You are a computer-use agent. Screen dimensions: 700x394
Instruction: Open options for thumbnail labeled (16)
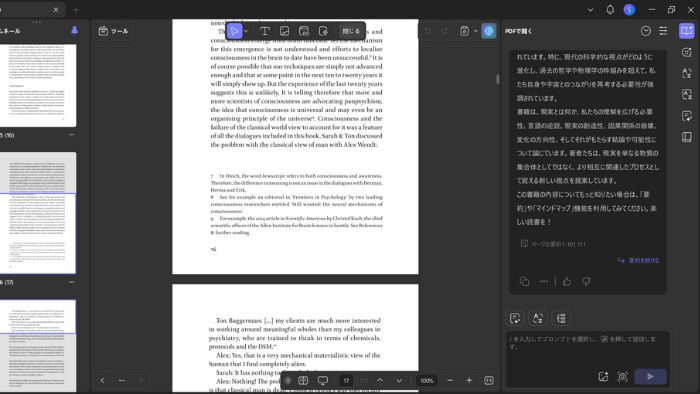(72, 134)
